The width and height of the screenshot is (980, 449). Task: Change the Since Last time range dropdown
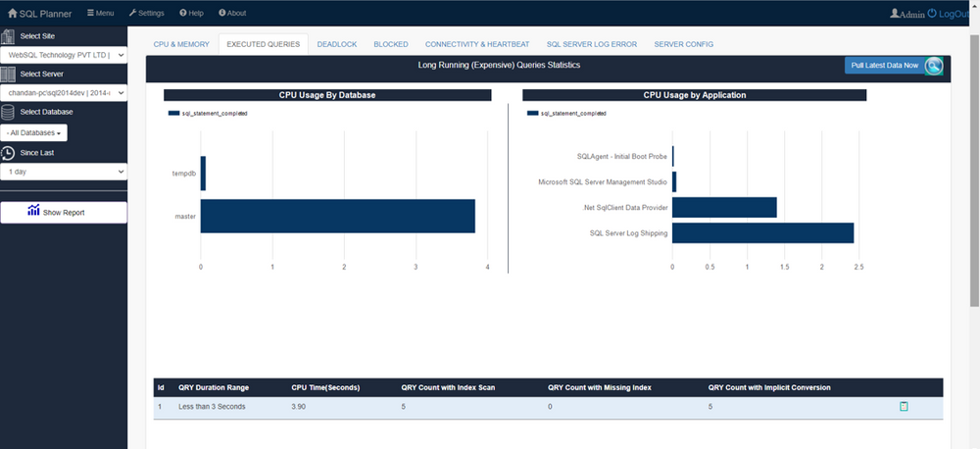point(64,172)
